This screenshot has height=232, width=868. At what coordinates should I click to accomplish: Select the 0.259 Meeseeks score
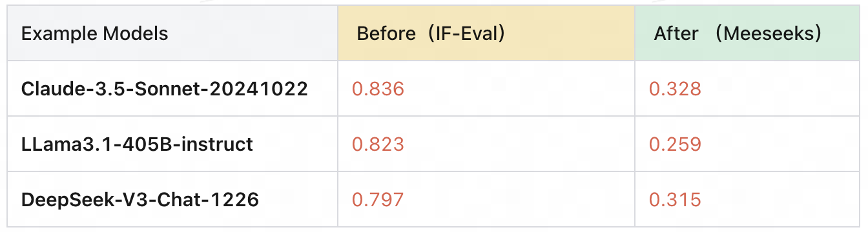tap(675, 144)
